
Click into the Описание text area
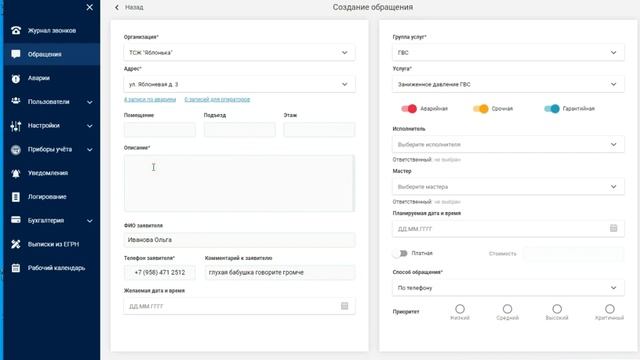pos(239,183)
